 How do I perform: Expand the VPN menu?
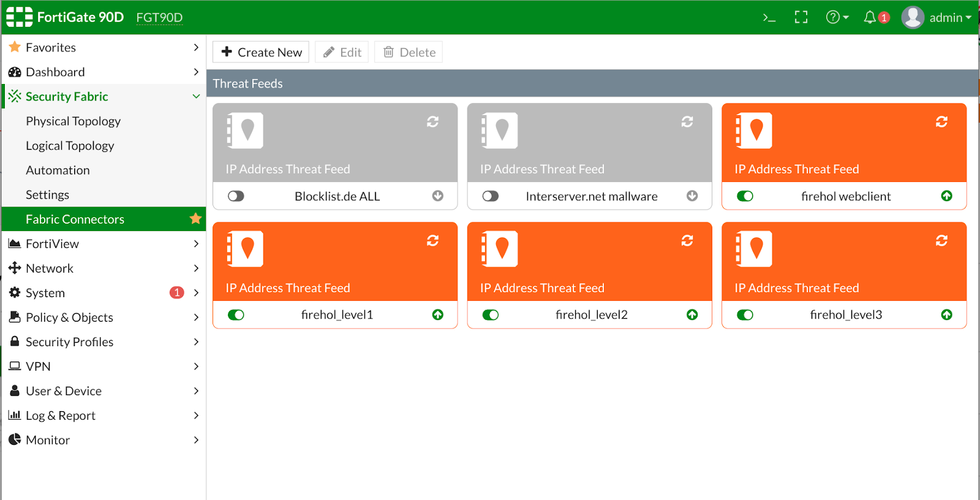click(x=104, y=366)
